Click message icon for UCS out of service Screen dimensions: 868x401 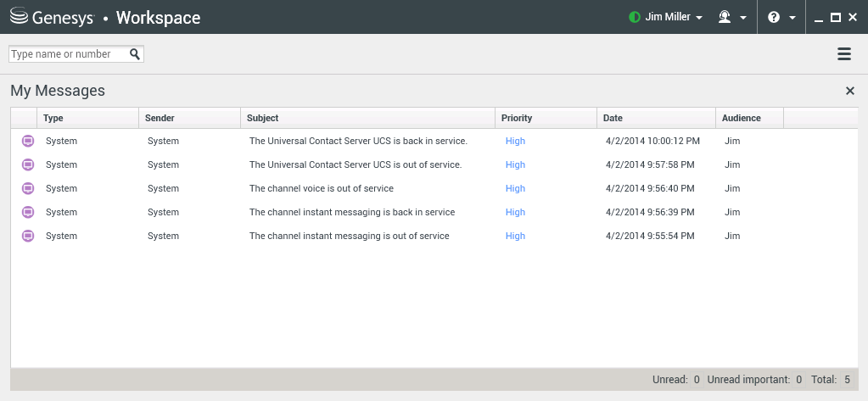click(x=27, y=164)
